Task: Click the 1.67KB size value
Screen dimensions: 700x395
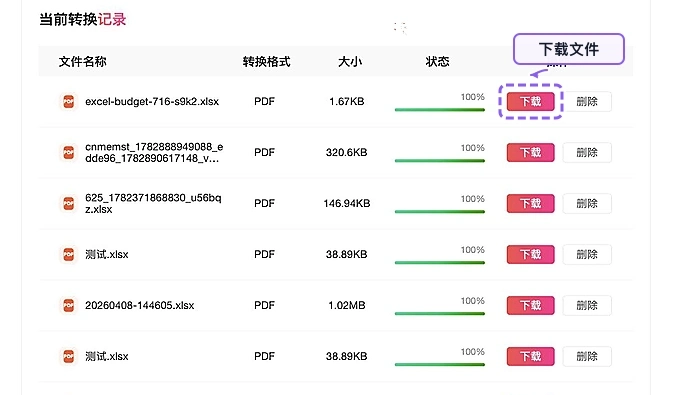Action: (x=346, y=101)
